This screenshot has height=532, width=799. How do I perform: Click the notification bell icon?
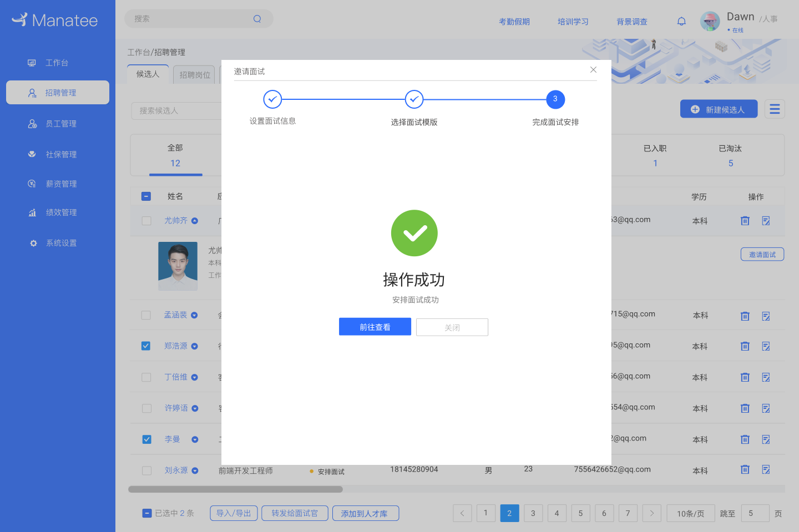tap(681, 21)
